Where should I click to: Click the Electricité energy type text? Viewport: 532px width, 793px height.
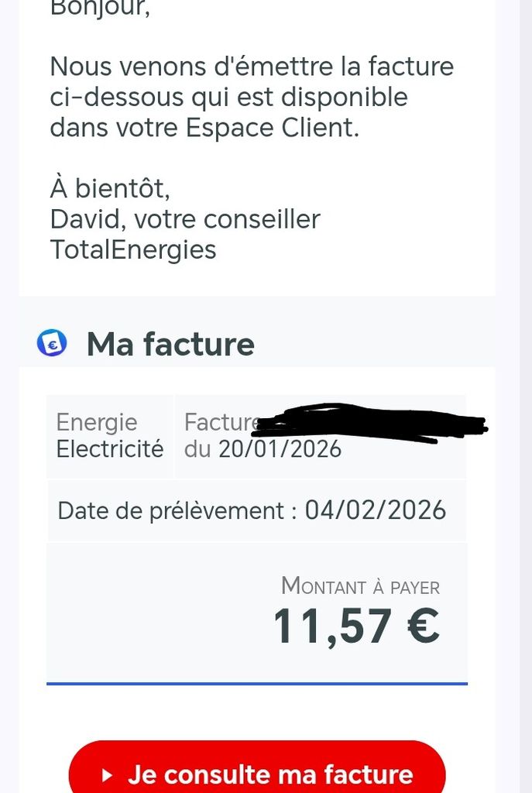110,448
